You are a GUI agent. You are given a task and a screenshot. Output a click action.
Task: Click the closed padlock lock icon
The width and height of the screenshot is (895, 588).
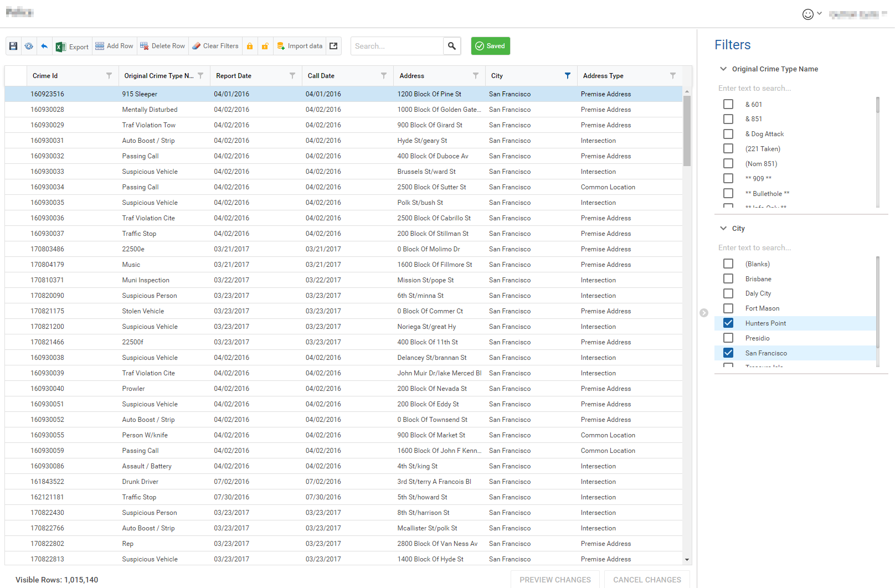point(250,46)
